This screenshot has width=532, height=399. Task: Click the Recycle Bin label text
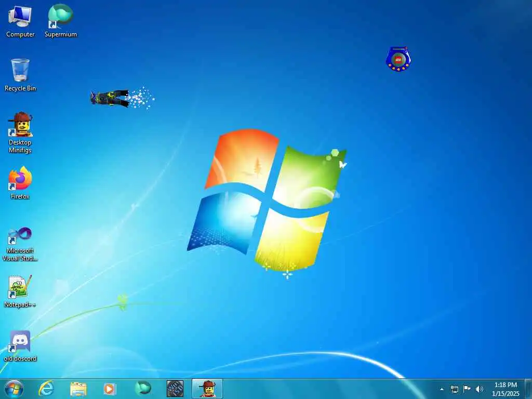pyautogui.click(x=20, y=88)
